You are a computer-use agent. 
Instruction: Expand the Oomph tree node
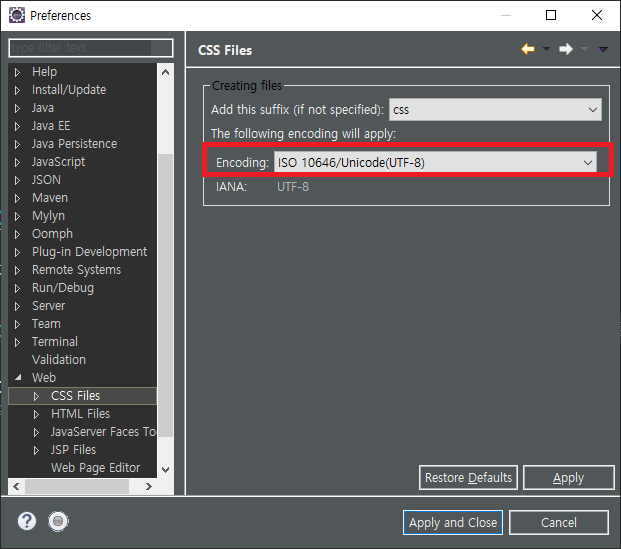pos(17,234)
